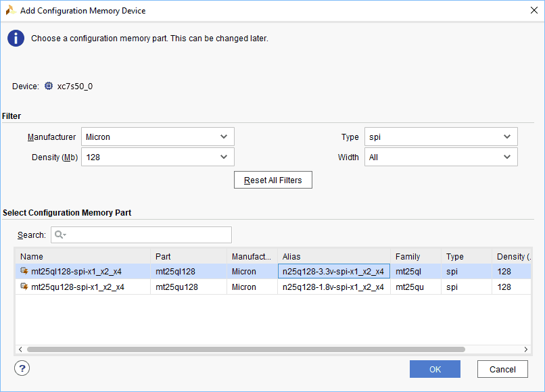Click the mt25ql128 memory part row icon
Screen dimensions: 545x392
click(x=24, y=272)
